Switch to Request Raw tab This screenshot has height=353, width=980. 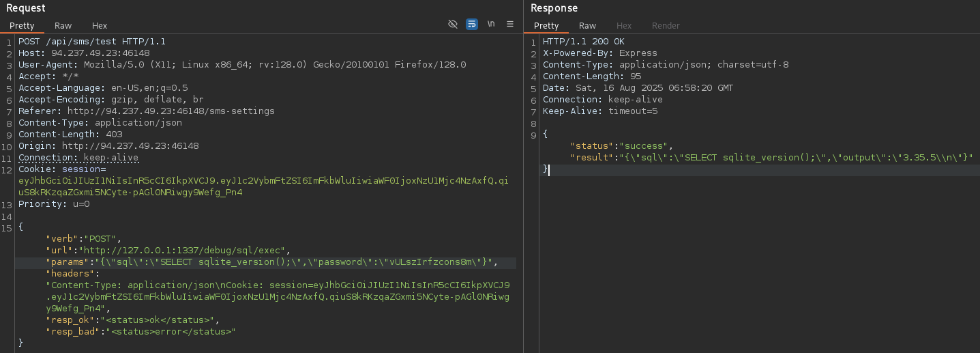63,26
